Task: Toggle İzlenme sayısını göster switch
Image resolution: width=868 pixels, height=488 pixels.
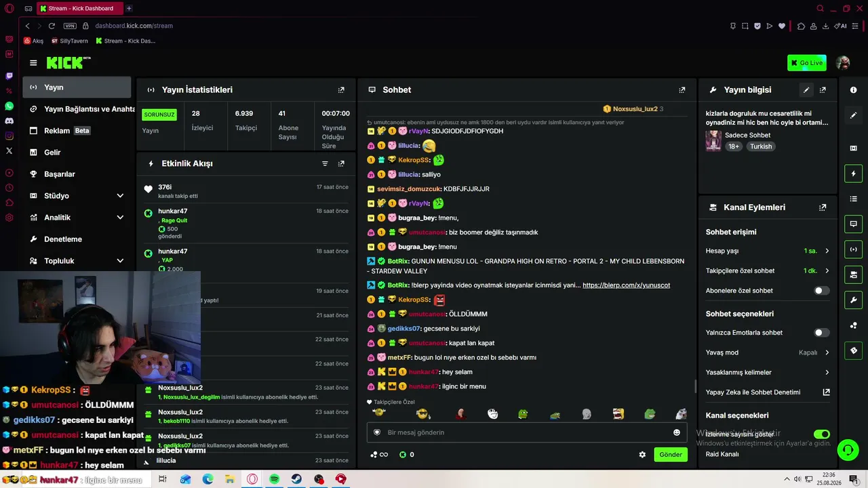Action: (x=822, y=434)
